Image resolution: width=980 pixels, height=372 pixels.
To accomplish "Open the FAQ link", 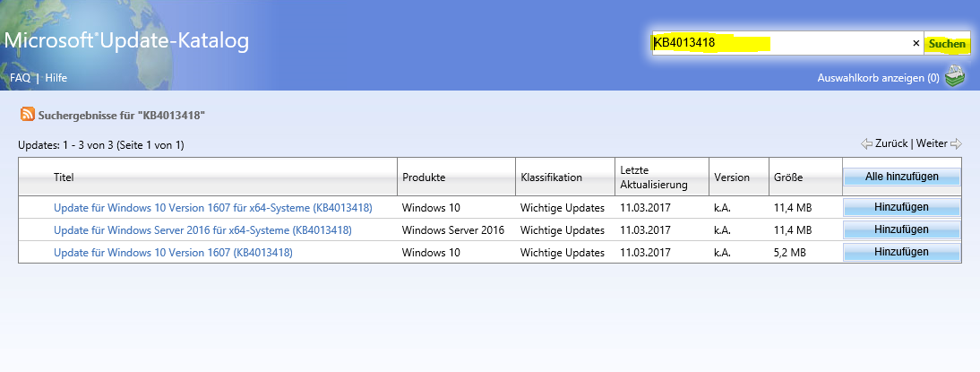I will pyautogui.click(x=20, y=78).
